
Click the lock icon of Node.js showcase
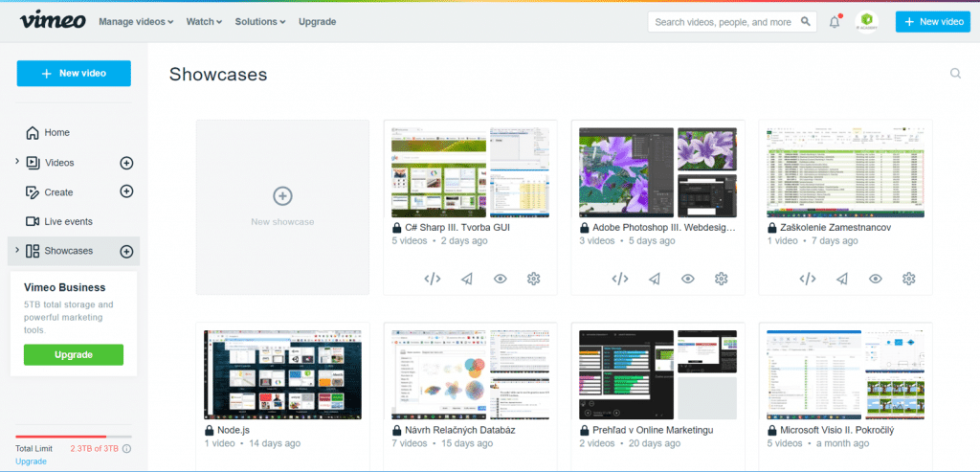pyautogui.click(x=210, y=431)
